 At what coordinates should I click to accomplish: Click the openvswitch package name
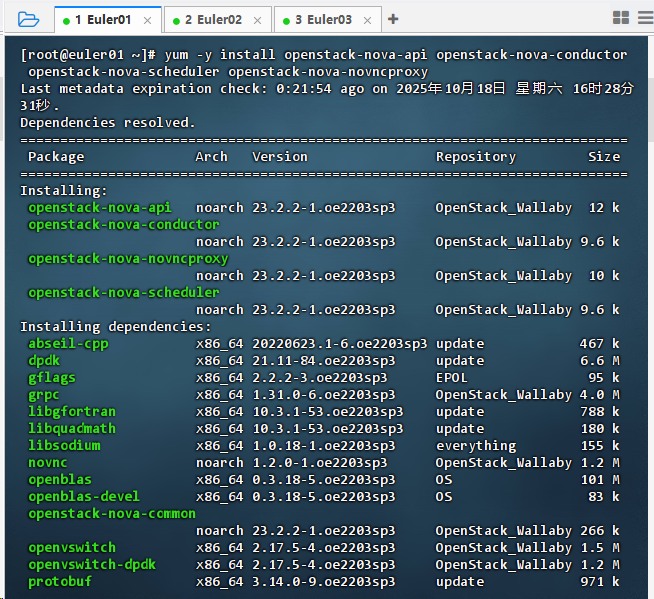(x=72, y=548)
